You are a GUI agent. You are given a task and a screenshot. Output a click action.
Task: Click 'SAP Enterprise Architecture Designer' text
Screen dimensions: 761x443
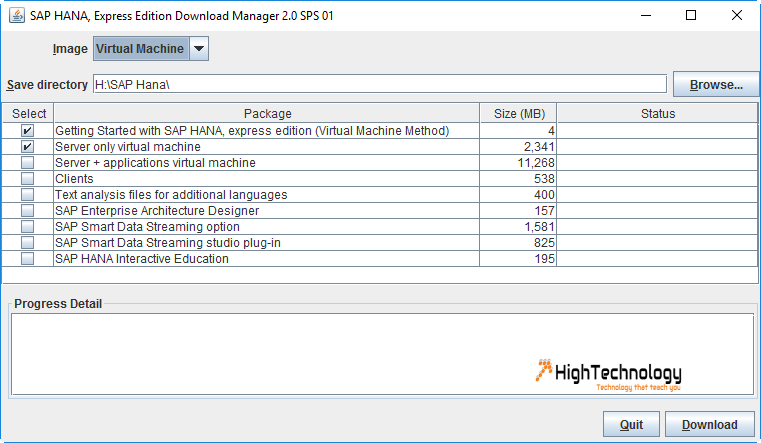pos(157,211)
